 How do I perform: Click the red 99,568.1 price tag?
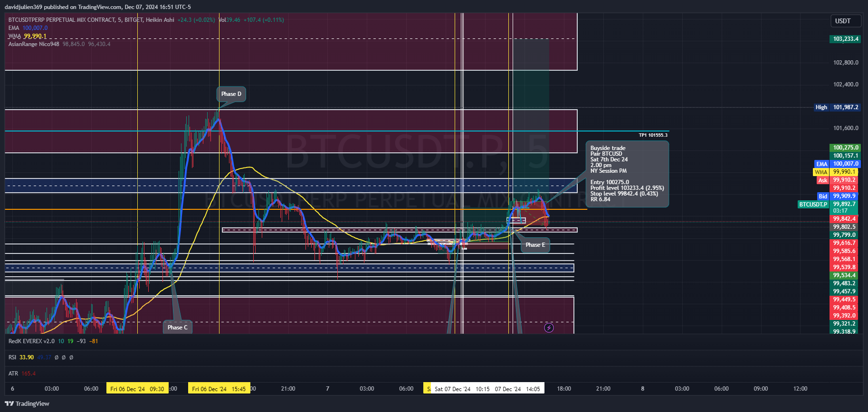point(844,259)
